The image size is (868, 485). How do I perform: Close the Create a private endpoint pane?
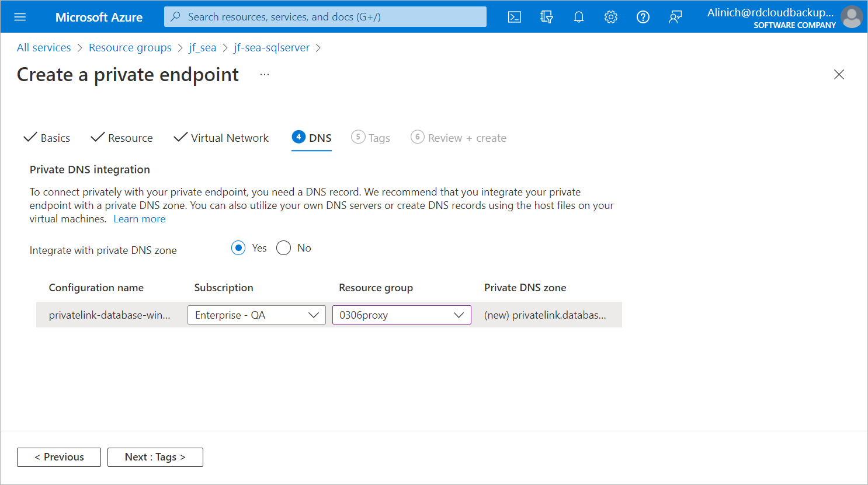[839, 74]
